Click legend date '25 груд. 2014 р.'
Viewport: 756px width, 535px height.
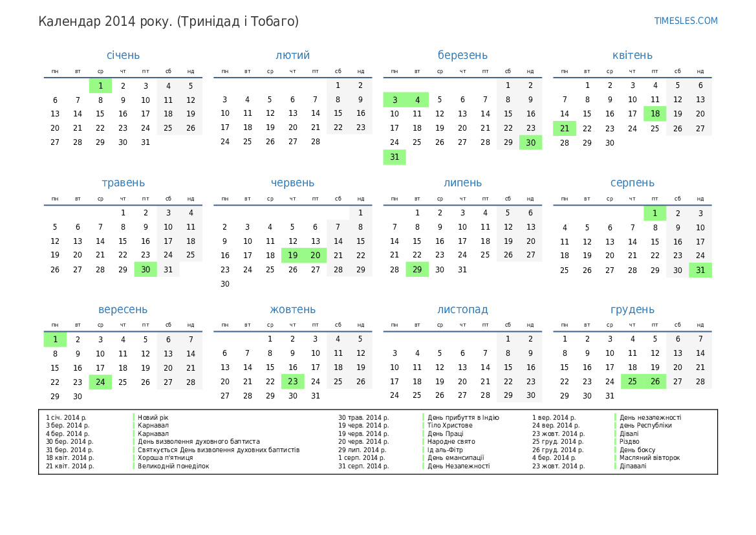557,441
